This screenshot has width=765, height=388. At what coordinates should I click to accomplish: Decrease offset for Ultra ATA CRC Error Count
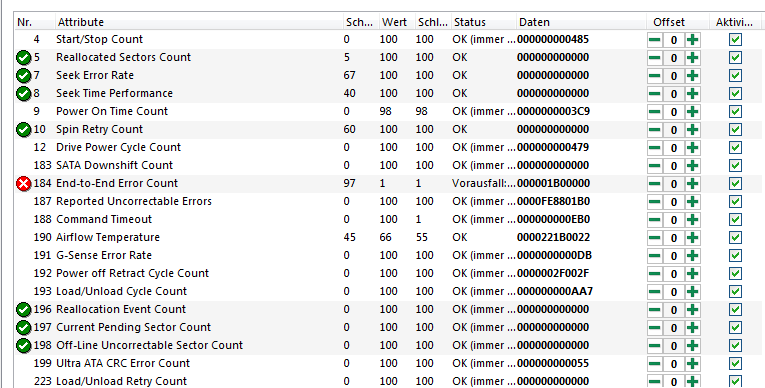[655, 364]
